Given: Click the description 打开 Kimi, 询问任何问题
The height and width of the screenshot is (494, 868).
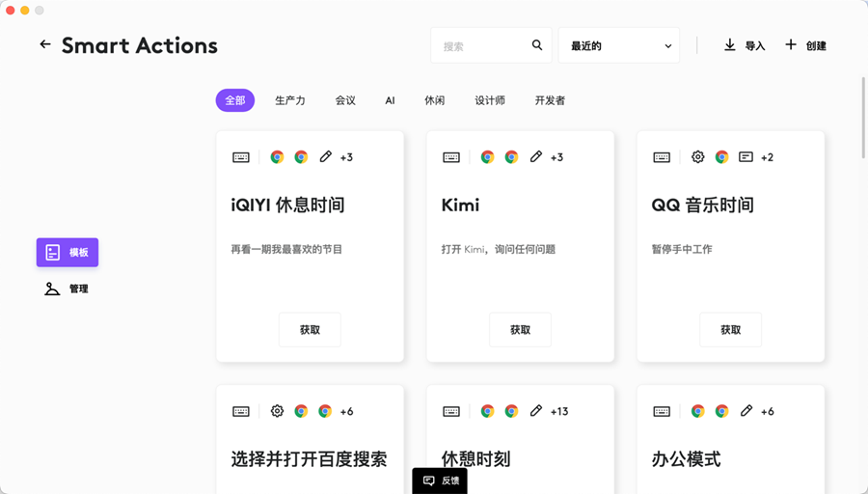Looking at the screenshot, I should [x=499, y=249].
